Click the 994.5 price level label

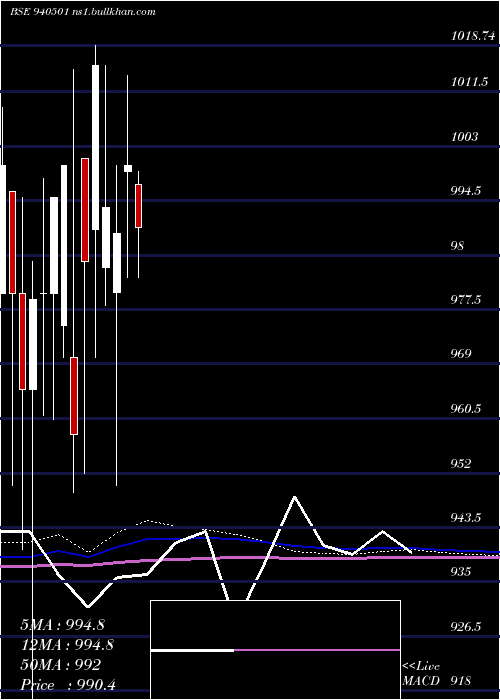tap(466, 191)
